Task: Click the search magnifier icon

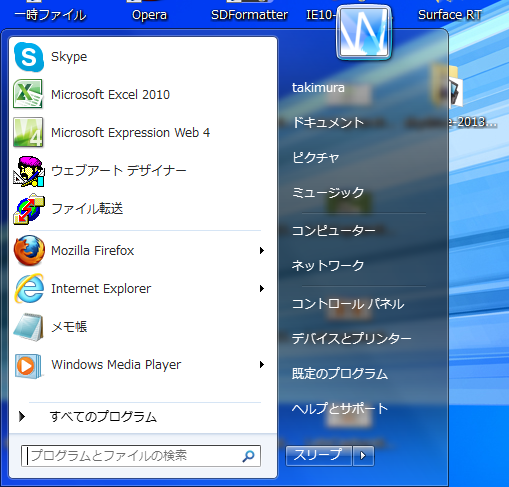Action: [248, 456]
